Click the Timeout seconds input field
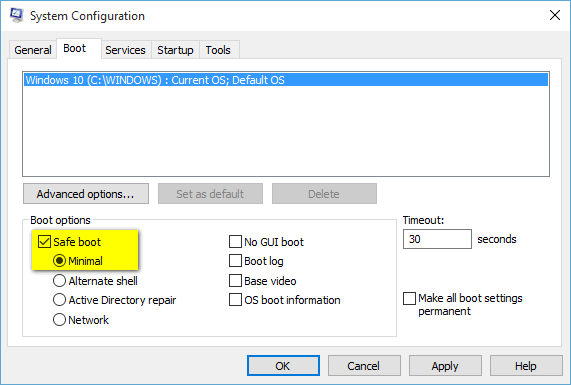The width and height of the screenshot is (571, 385). 437,239
